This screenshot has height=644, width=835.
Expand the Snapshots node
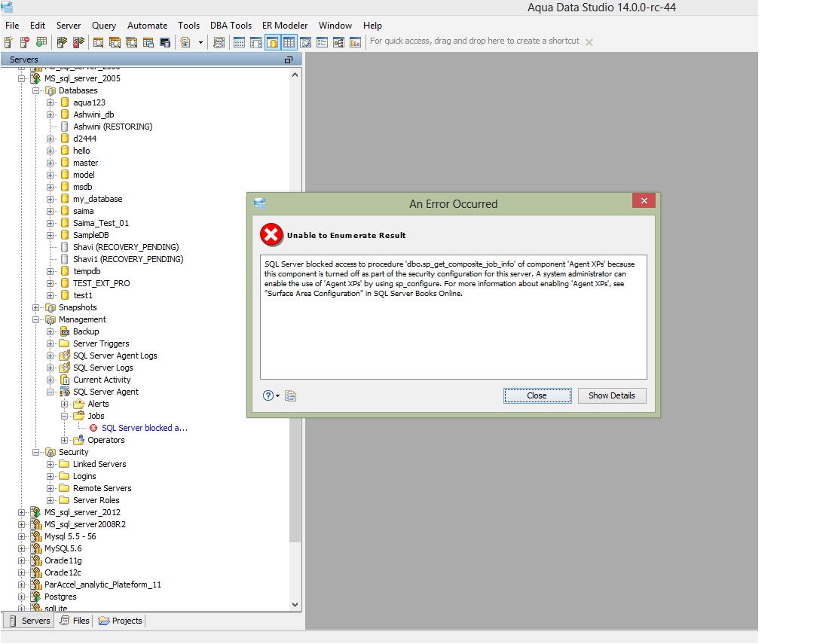point(35,307)
